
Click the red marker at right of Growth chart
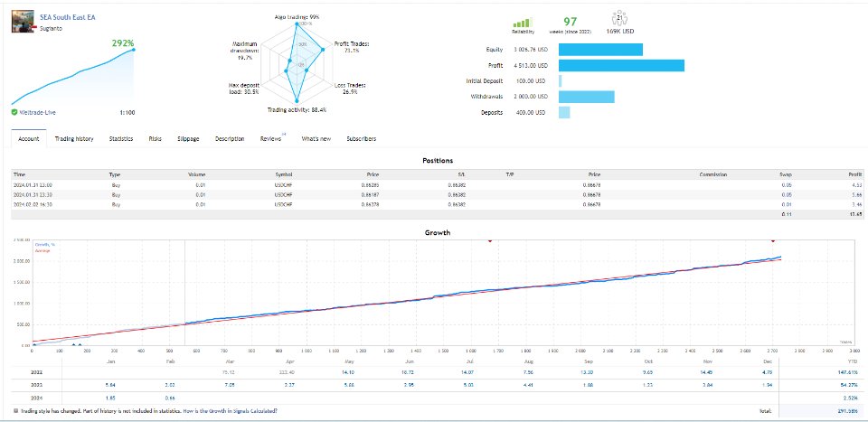coord(772,241)
